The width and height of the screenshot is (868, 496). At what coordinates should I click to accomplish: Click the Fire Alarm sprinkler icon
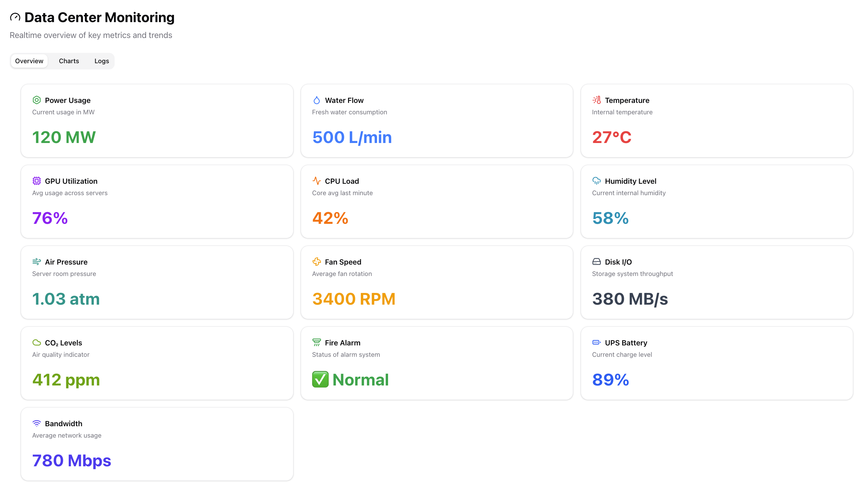(316, 343)
